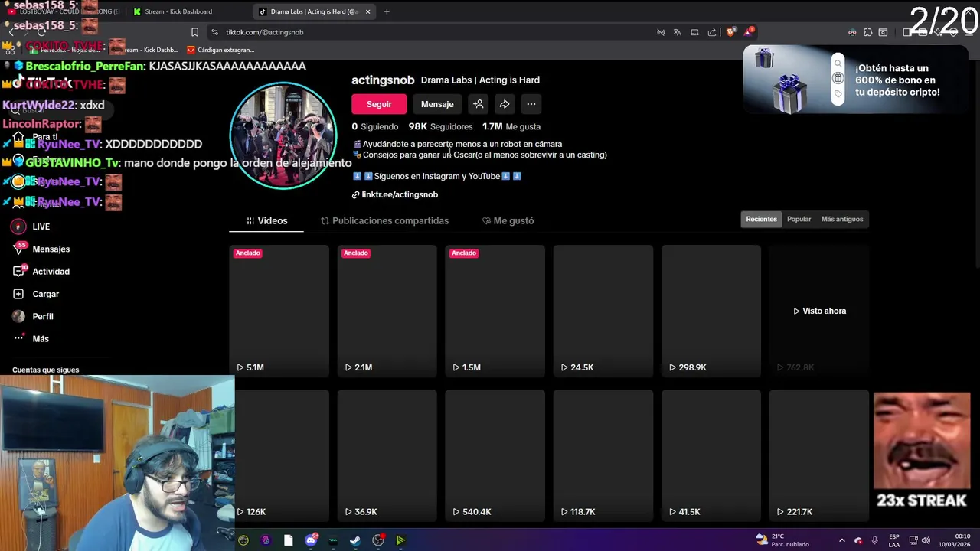Open the video with 298.9K views
Screen dimensions: 980x551
[x=711, y=311]
